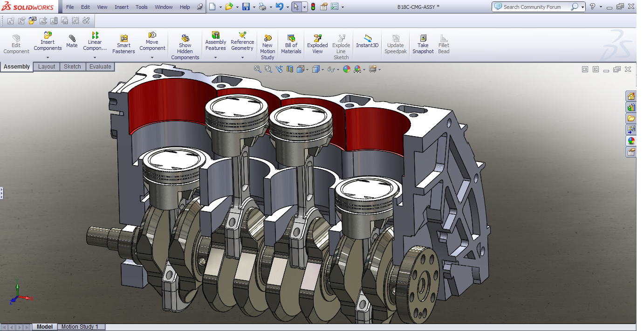Image resolution: width=644 pixels, height=331 pixels.
Task: Open the Bill of Materials tool
Action: 291,44
